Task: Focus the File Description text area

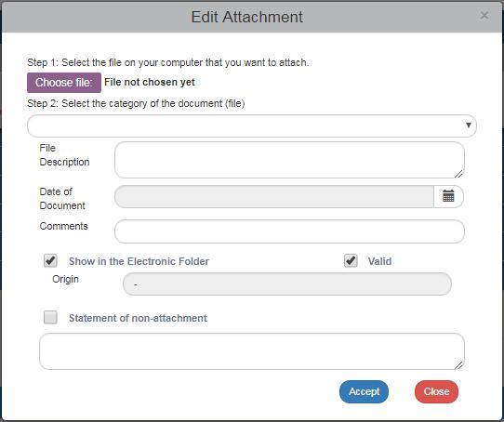Action: [x=289, y=160]
